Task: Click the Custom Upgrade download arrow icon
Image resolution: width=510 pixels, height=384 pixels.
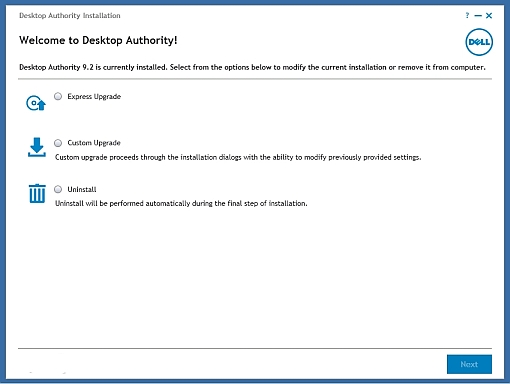Action: [37, 147]
